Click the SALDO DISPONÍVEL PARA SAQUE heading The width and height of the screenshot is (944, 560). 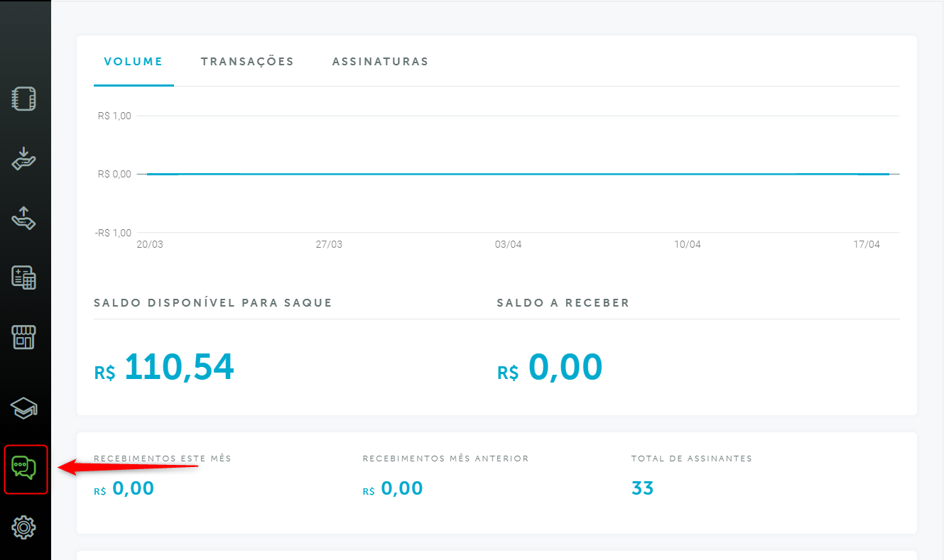point(213,303)
